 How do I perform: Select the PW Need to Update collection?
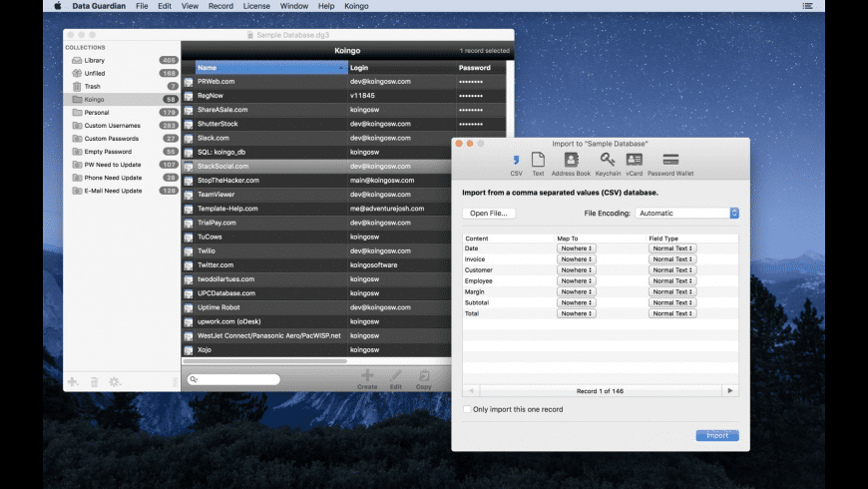pyautogui.click(x=122, y=165)
